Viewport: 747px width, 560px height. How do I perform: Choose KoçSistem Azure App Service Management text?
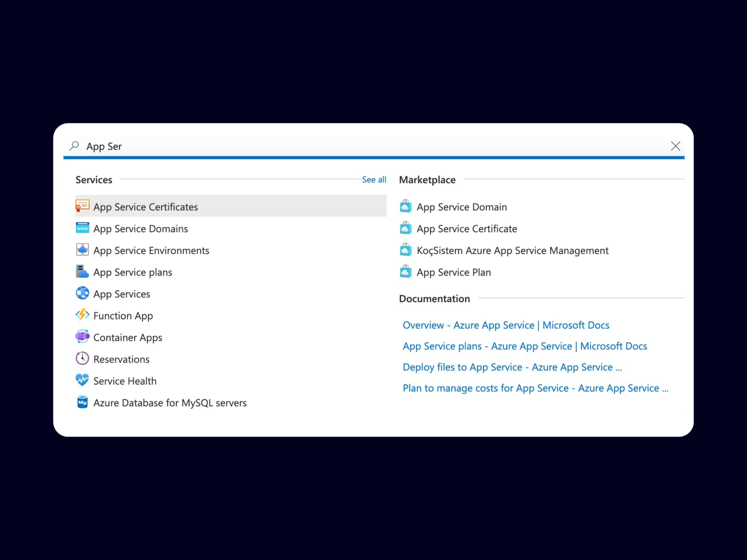point(513,250)
